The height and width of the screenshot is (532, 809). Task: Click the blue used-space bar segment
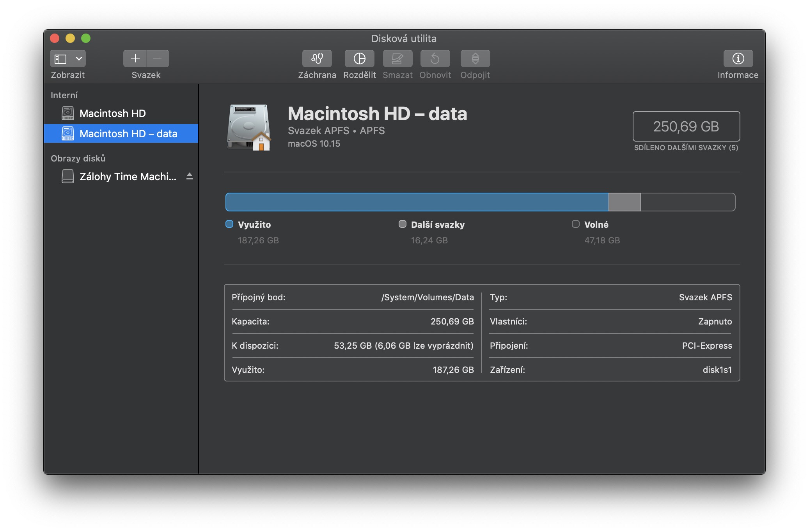(417, 202)
